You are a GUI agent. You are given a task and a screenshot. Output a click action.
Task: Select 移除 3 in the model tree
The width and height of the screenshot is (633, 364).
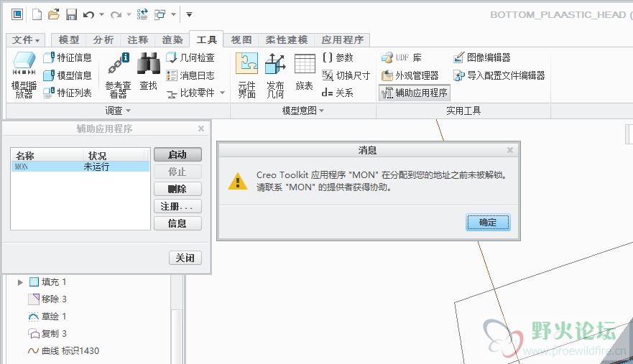(x=47, y=299)
